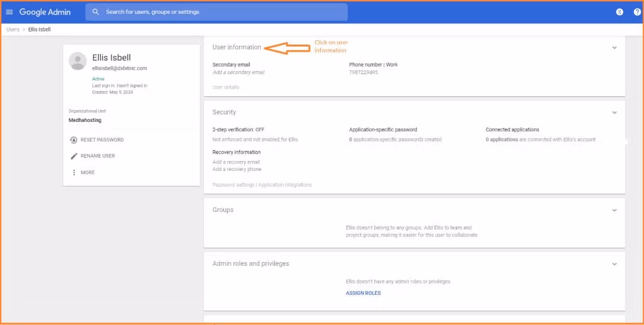Select Add a recovery phone
Viewport: 644px width, 325px height.
tap(237, 169)
